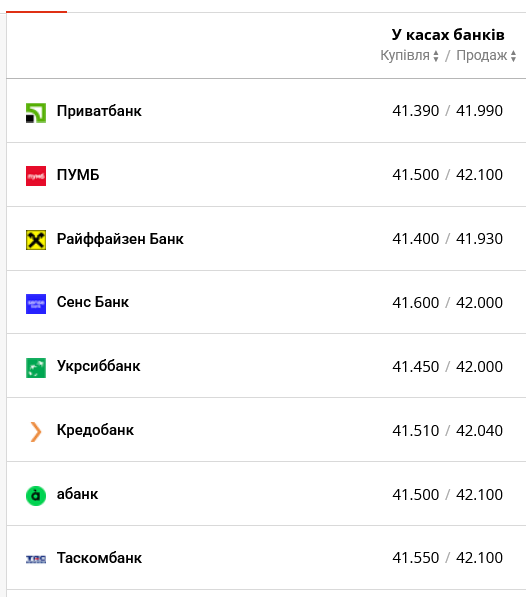Image resolution: width=526 pixels, height=597 pixels.
Task: Click the Продаж column label
Action: [481, 56]
